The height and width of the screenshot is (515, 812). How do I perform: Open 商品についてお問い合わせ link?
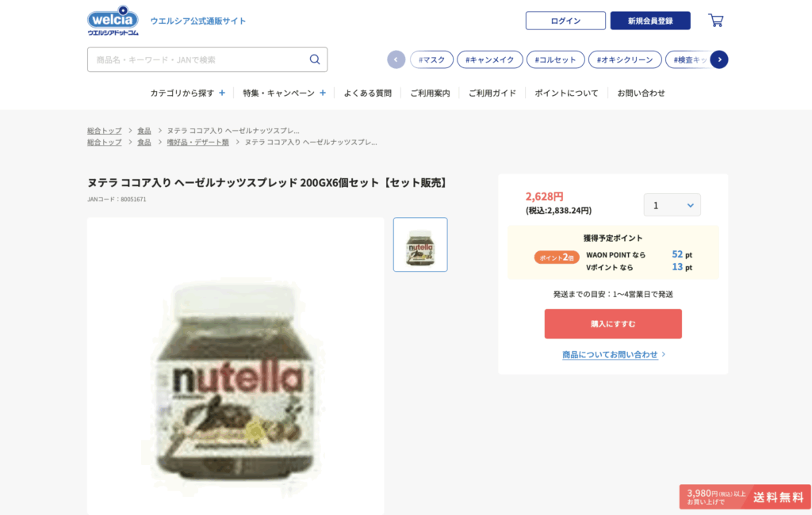tap(610, 354)
